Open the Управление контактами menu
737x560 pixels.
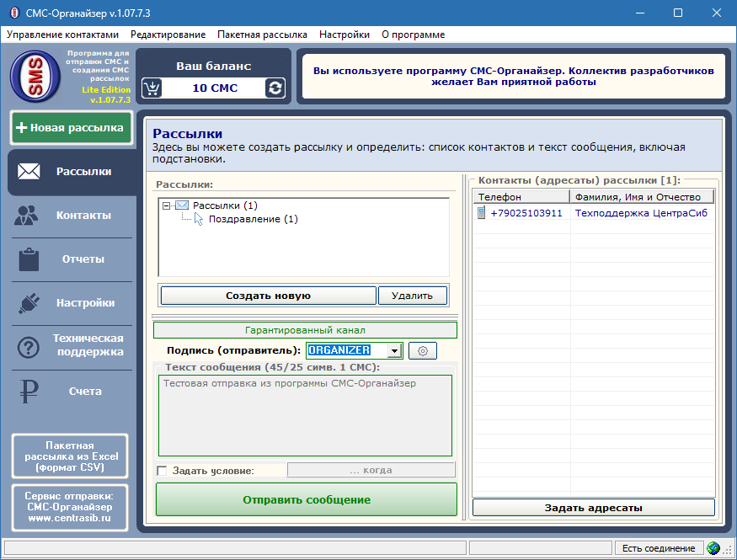[x=63, y=35]
